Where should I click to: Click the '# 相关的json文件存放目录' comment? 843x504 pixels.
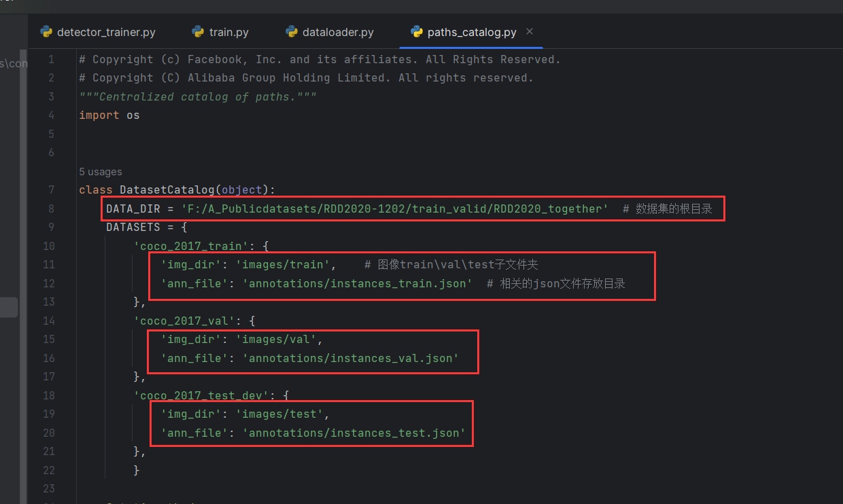(556, 283)
